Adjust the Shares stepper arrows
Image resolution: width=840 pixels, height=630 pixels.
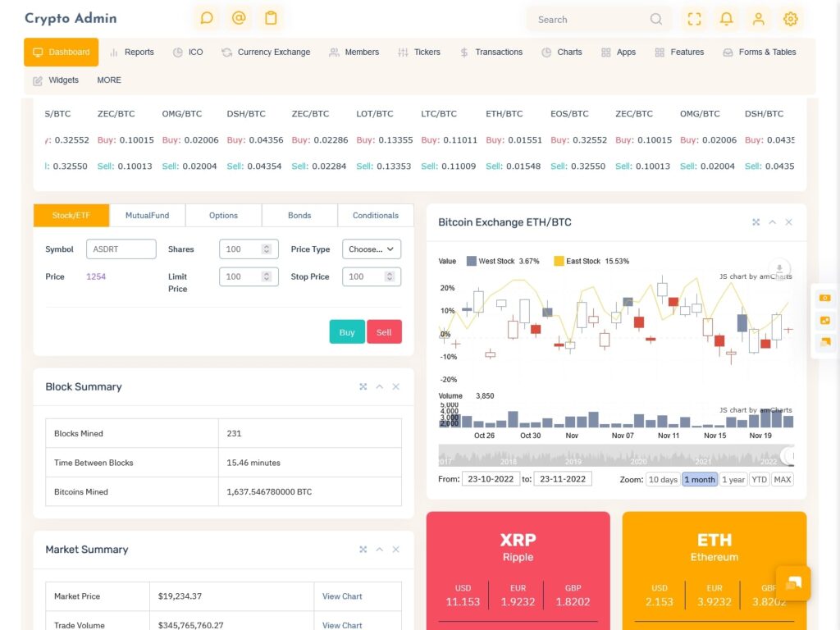[x=267, y=249]
